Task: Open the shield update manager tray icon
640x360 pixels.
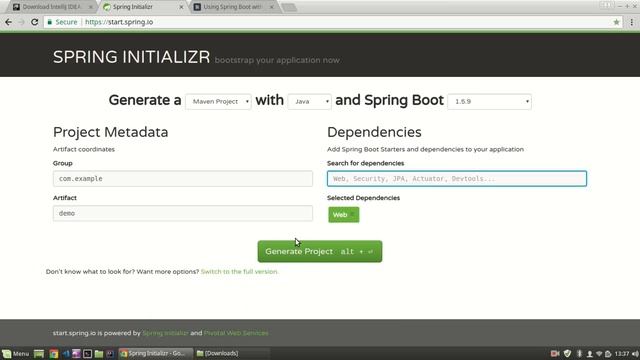Action: 567,353
